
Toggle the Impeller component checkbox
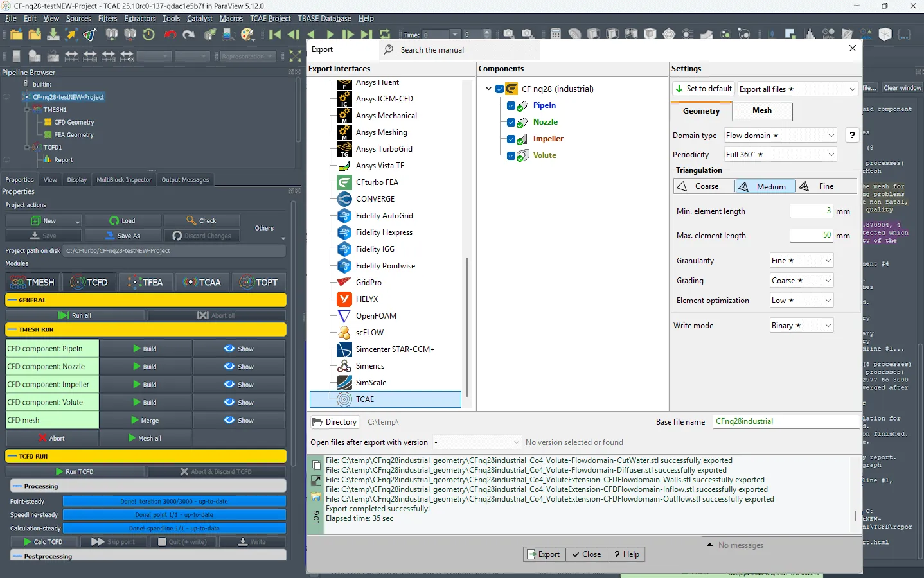[511, 139]
